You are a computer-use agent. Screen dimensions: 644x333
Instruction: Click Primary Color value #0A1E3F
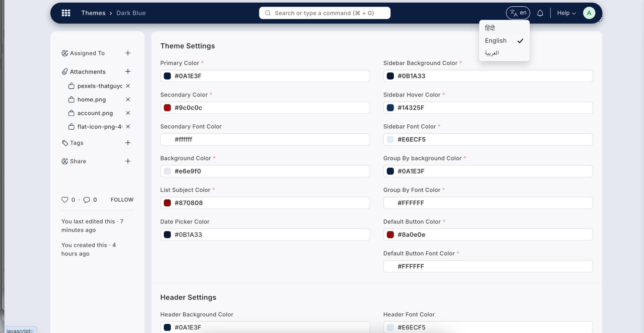(x=188, y=76)
